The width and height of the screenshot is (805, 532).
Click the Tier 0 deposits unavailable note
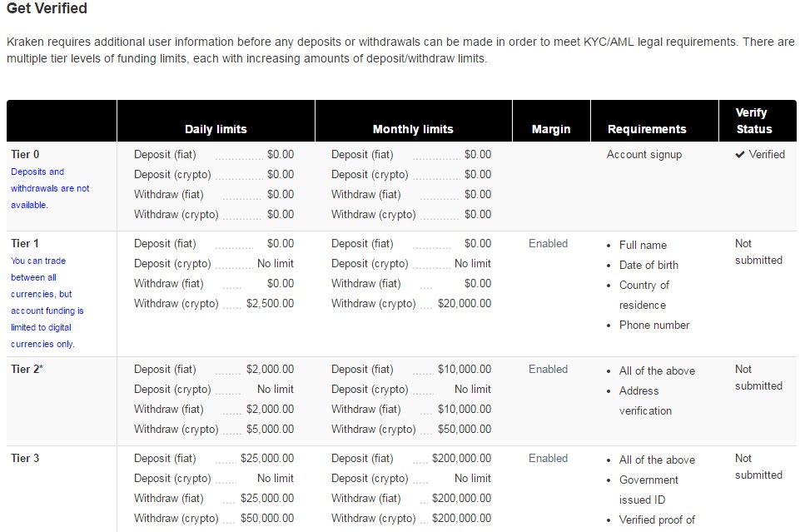(50, 188)
